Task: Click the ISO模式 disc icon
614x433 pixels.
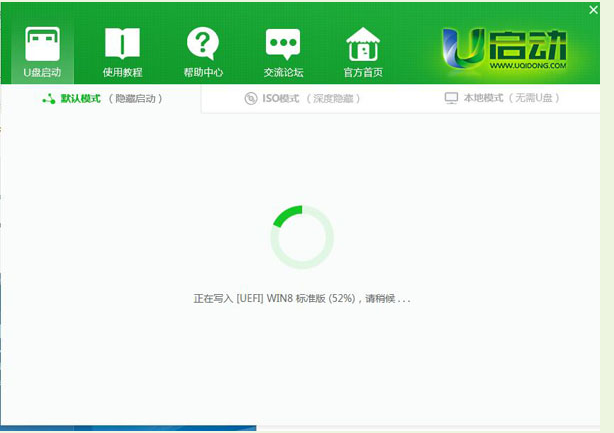Action: [x=251, y=99]
